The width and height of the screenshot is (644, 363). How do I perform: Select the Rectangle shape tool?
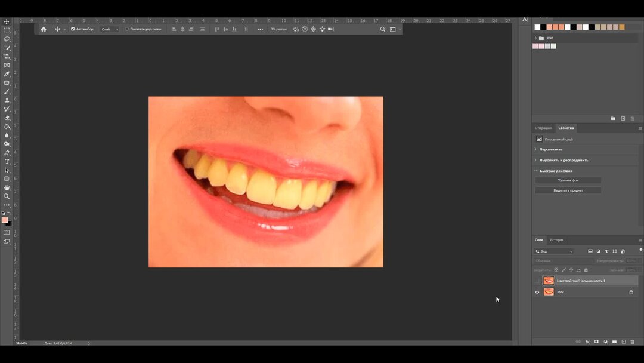pyautogui.click(x=7, y=179)
